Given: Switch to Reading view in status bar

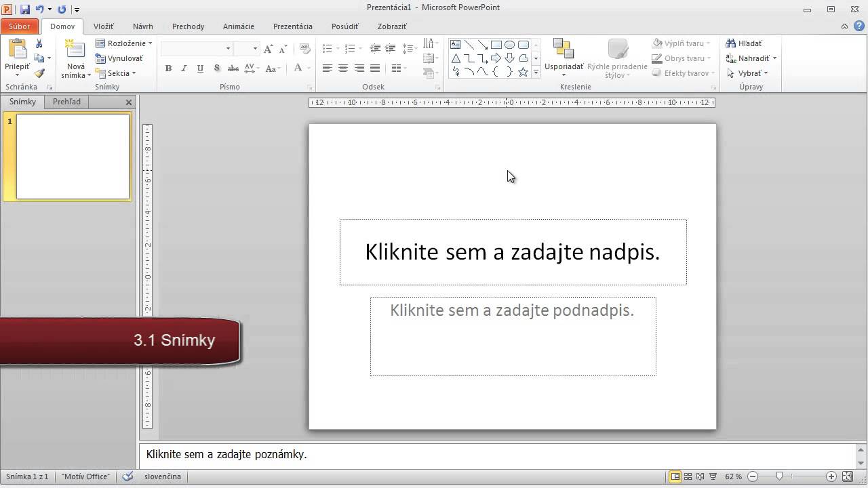Looking at the screenshot, I should pos(701,476).
